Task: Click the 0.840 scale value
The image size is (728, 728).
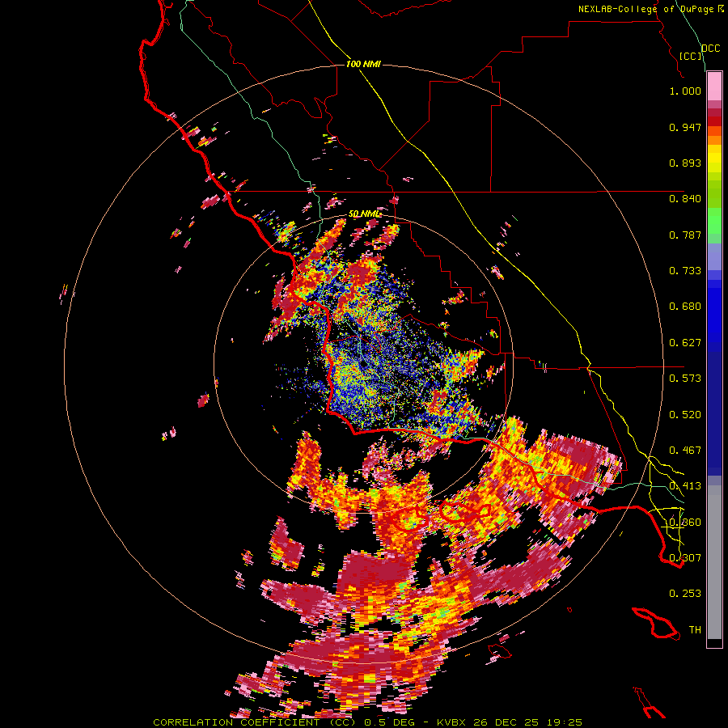Action: [x=685, y=199]
